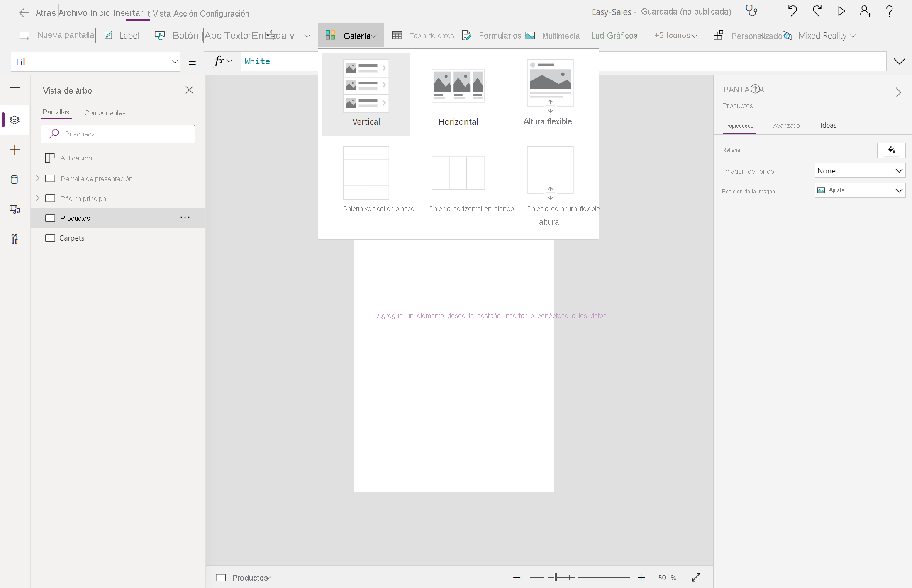Click the fit-to-window expand icon
This screenshot has height=588, width=912.
[x=696, y=577]
